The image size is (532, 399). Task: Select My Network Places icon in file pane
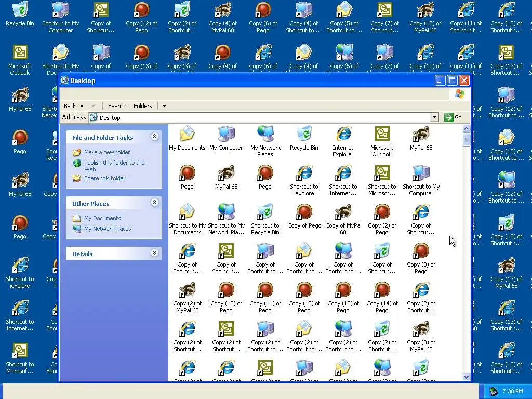coord(265,141)
